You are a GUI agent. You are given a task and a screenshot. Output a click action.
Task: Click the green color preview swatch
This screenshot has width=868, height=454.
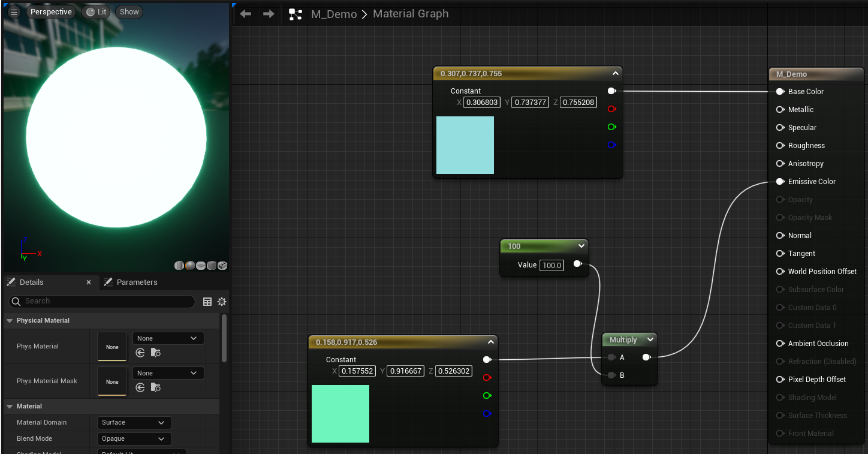(340, 414)
